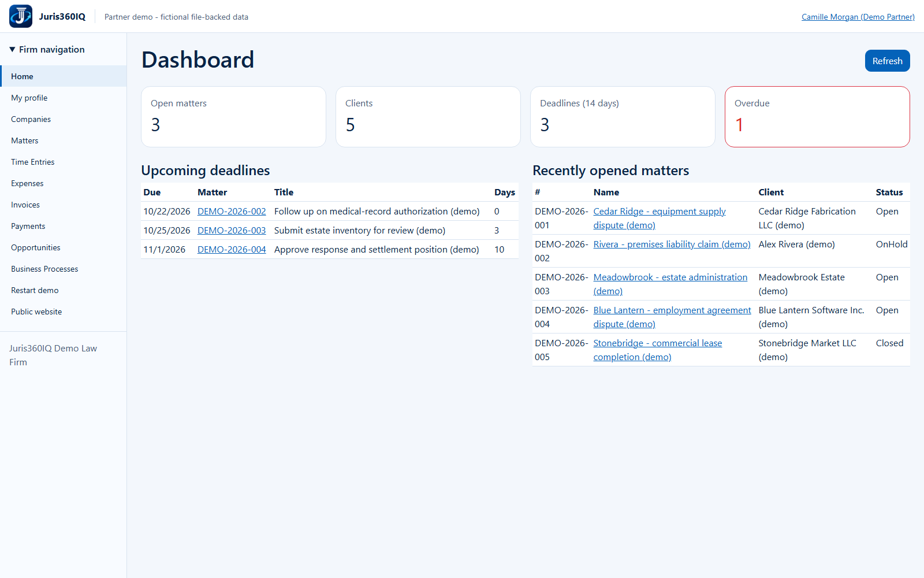Open Companies in the sidebar
Screen dimensions: 924x578
tap(64, 119)
